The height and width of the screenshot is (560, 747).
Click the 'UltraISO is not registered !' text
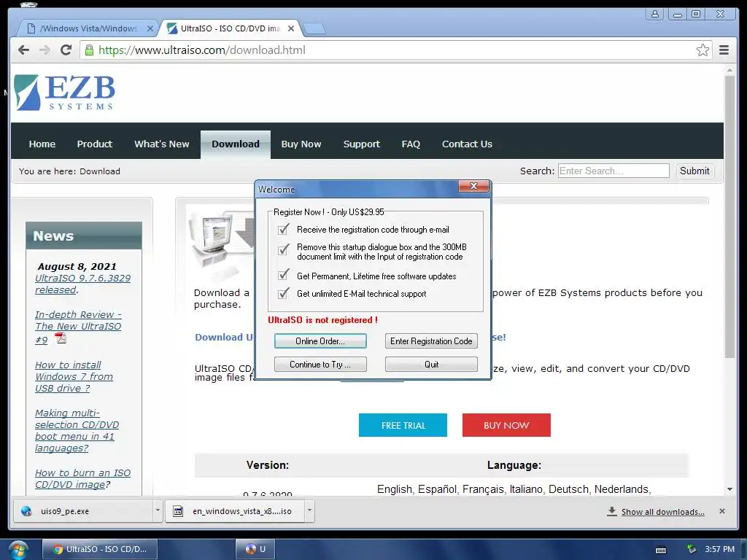[x=322, y=320]
